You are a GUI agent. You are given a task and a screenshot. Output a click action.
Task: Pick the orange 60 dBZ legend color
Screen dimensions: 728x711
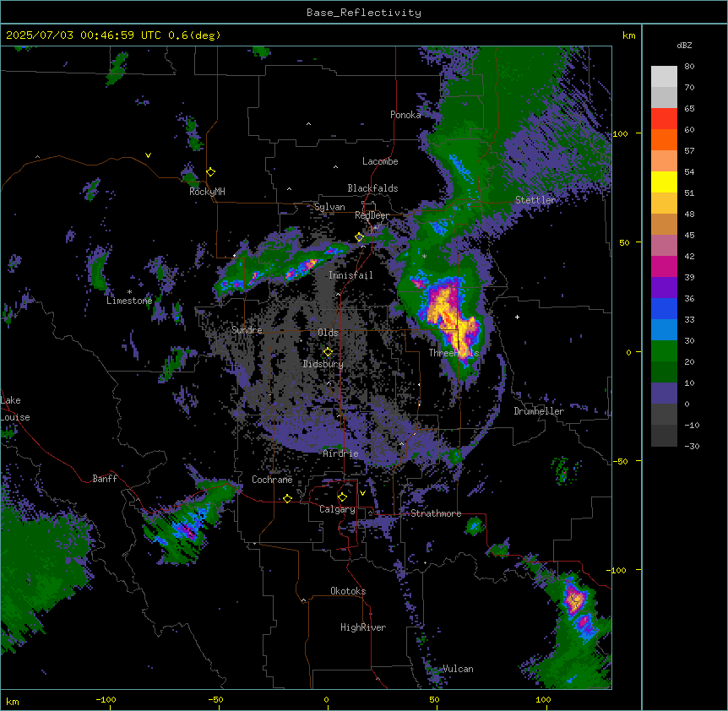click(664, 139)
